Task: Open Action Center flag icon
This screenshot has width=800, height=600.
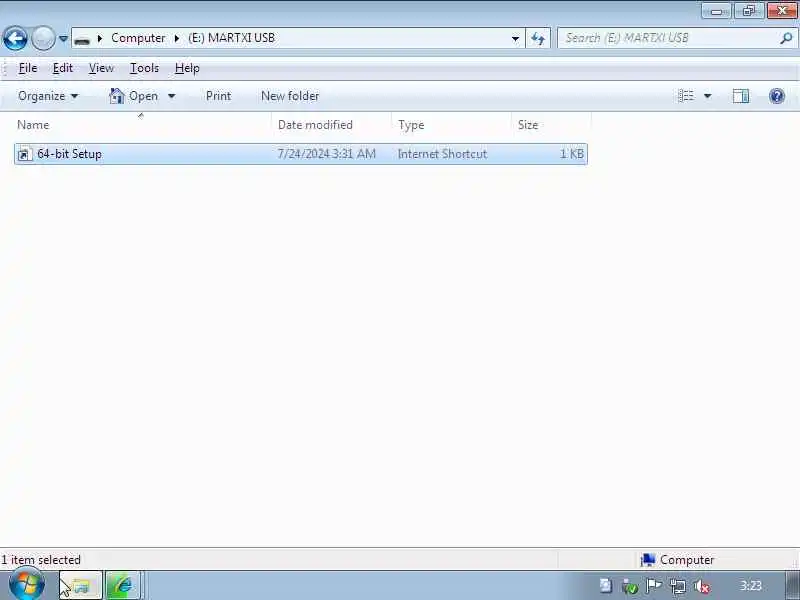Action: tap(654, 586)
